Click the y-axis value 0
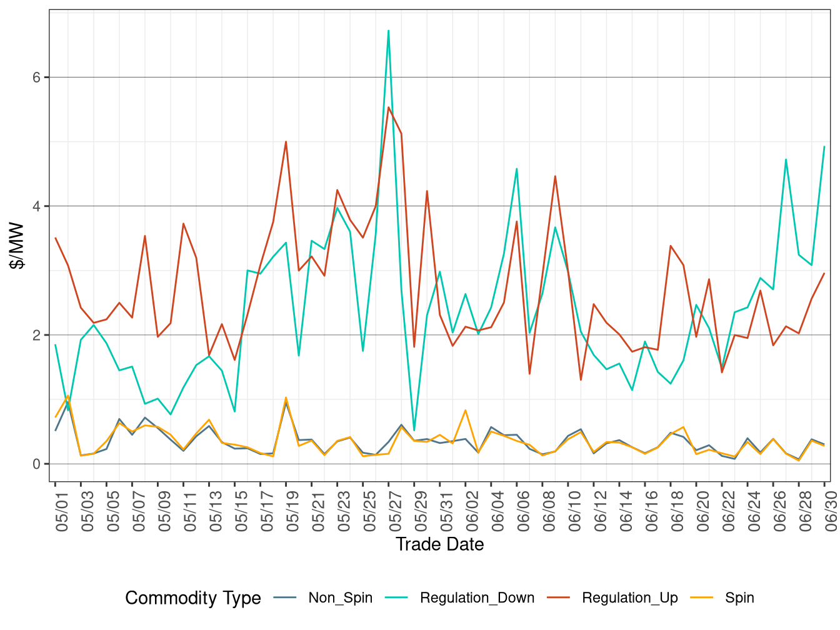The height and width of the screenshot is (630, 840). pyautogui.click(x=36, y=464)
